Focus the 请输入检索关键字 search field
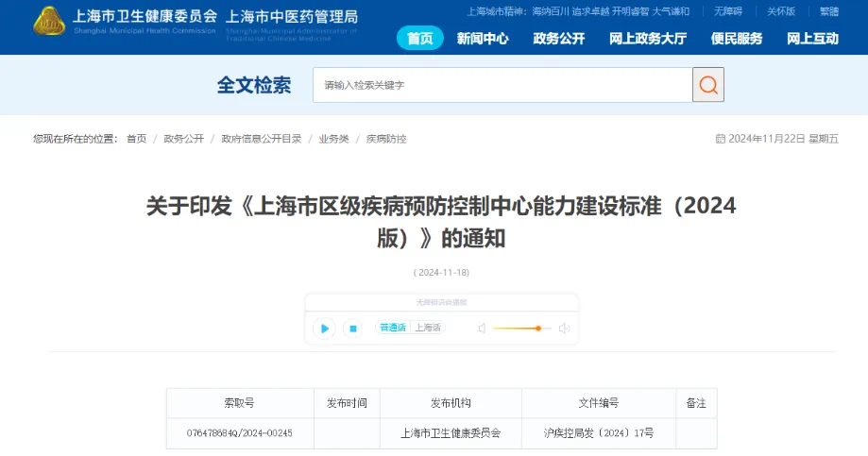The height and width of the screenshot is (456, 868). coord(502,85)
